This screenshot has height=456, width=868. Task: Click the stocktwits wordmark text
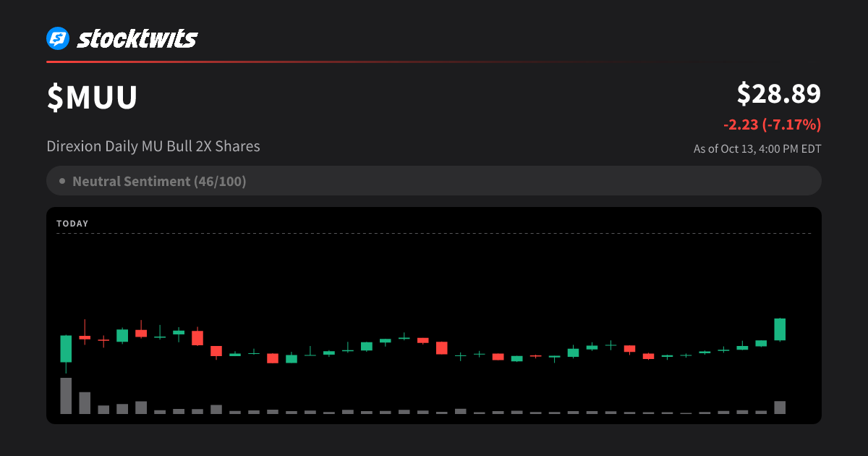point(137,38)
